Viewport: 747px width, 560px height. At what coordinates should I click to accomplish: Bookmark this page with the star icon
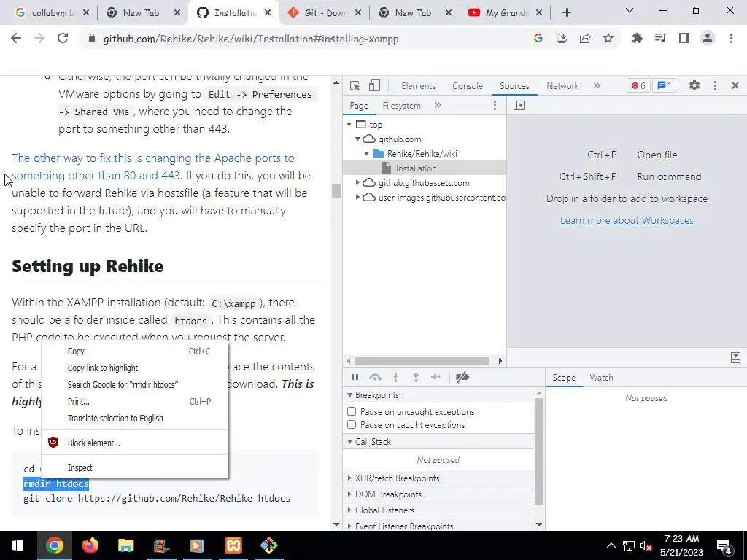[x=608, y=39]
